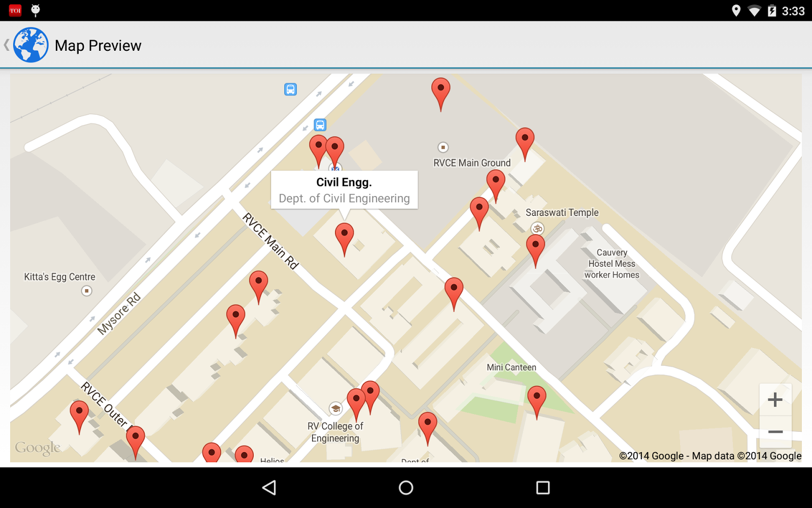The image size is (812, 508).
Task: Go back using the header's left chevron
Action: [x=7, y=45]
